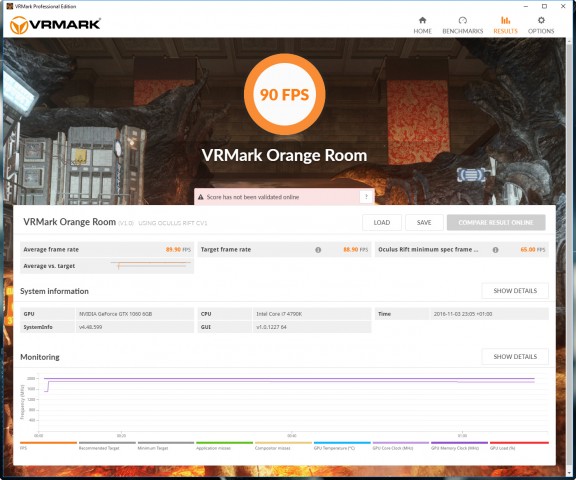Click the VRMark logo
576x480 pixels.
(x=55, y=25)
